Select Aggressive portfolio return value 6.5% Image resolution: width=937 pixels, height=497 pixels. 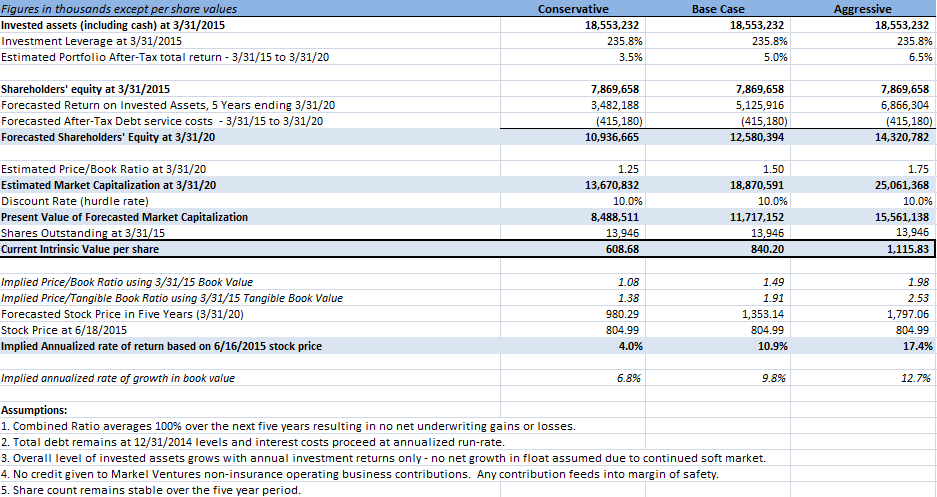coord(920,57)
